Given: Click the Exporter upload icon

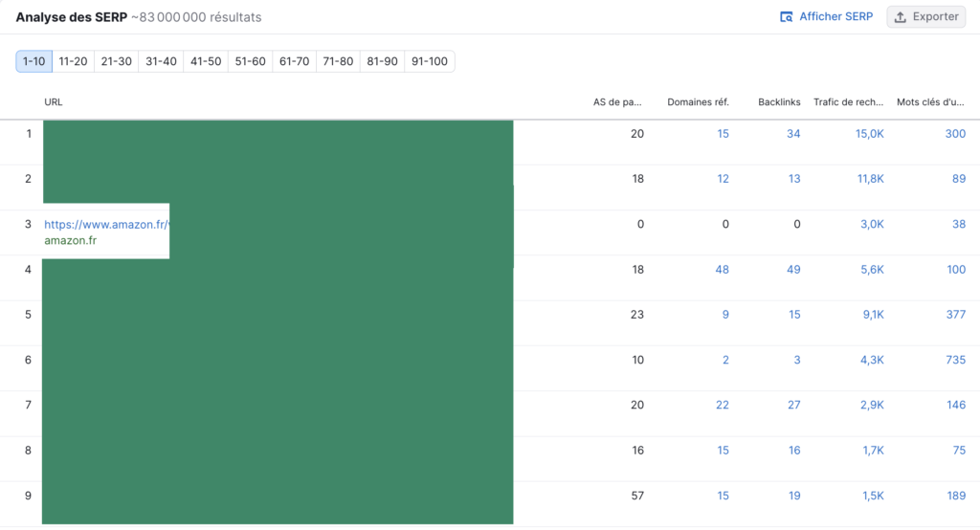Looking at the screenshot, I should pyautogui.click(x=901, y=17).
